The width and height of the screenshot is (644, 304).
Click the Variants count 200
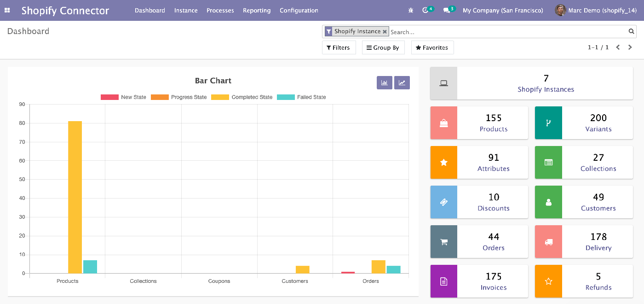point(598,118)
